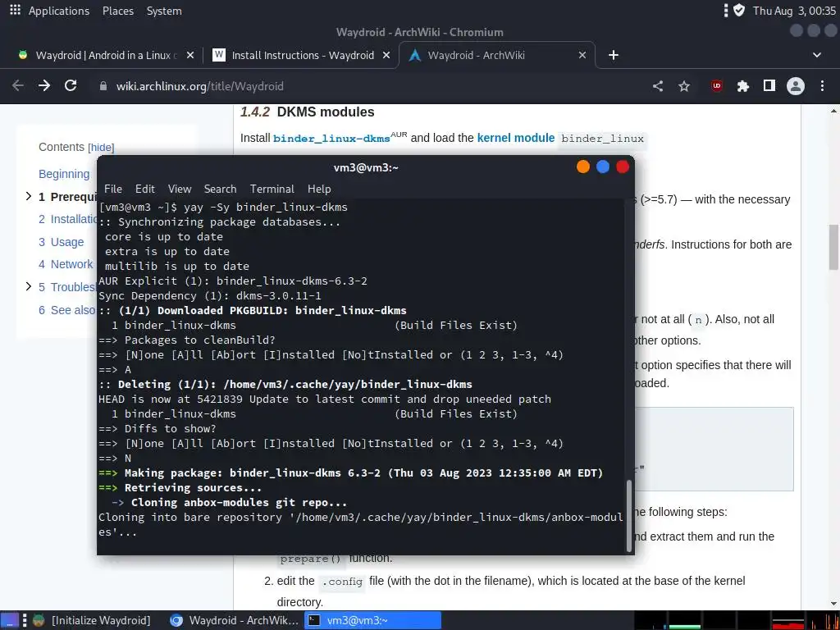840x630 pixels.
Task: Open the terminal Terminal menu
Action: (272, 189)
